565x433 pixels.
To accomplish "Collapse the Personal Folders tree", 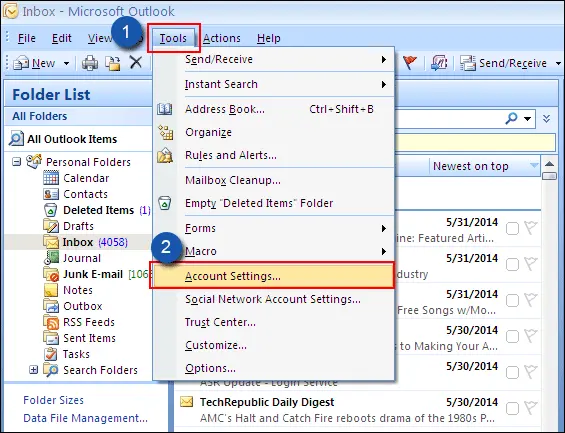I will click(17, 162).
